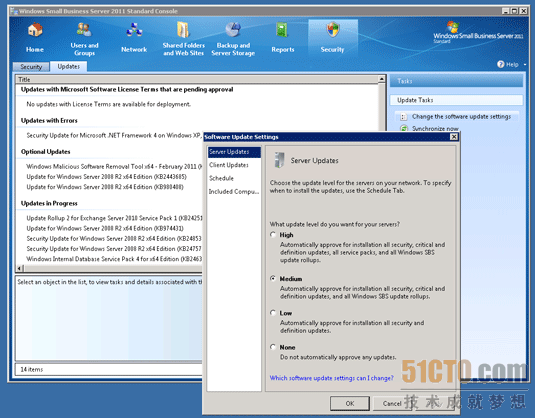Image resolution: width=535 pixels, height=418 pixels.
Task: Select Included Computers in settings list
Action: 234,191
